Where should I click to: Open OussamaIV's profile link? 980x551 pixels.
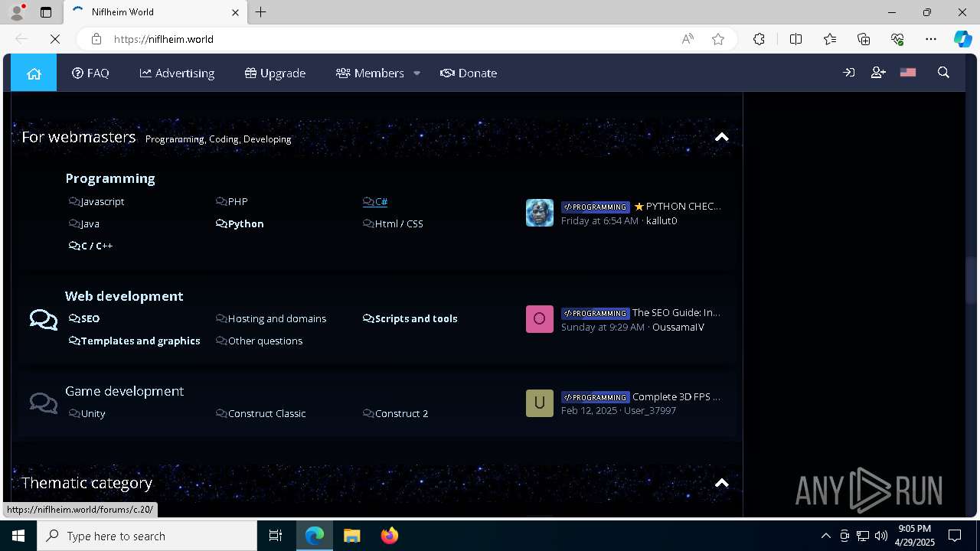[x=678, y=328]
